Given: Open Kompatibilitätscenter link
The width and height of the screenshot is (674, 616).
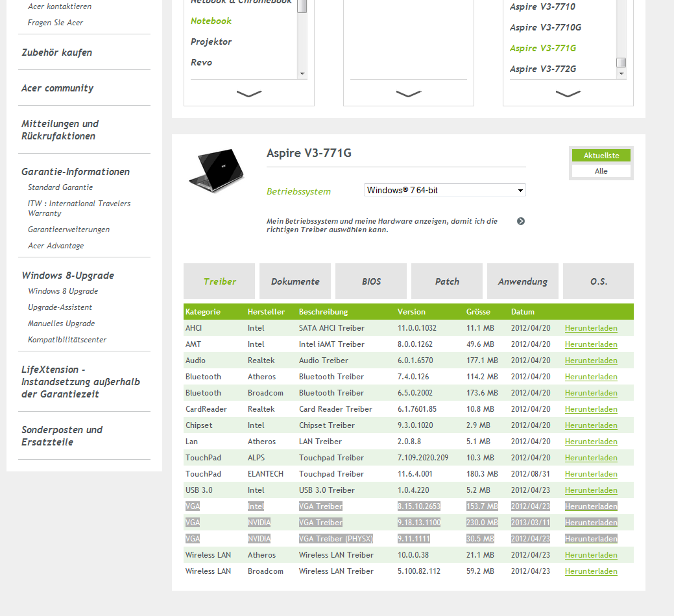Looking at the screenshot, I should (x=67, y=340).
